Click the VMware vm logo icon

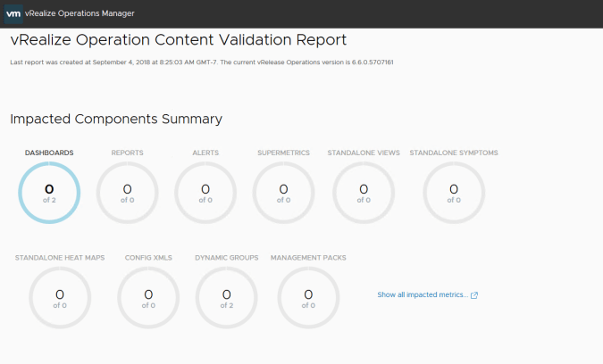(x=13, y=13)
